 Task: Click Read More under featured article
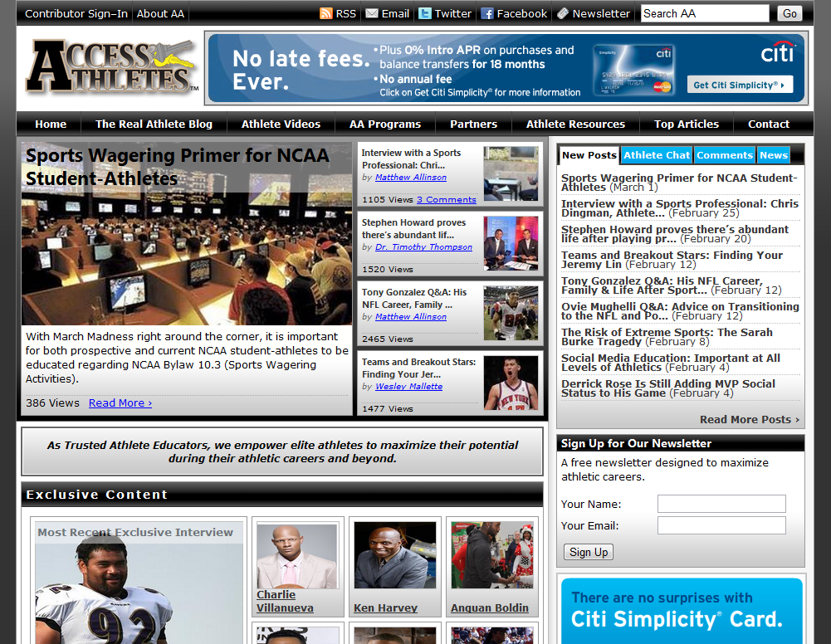click(120, 403)
